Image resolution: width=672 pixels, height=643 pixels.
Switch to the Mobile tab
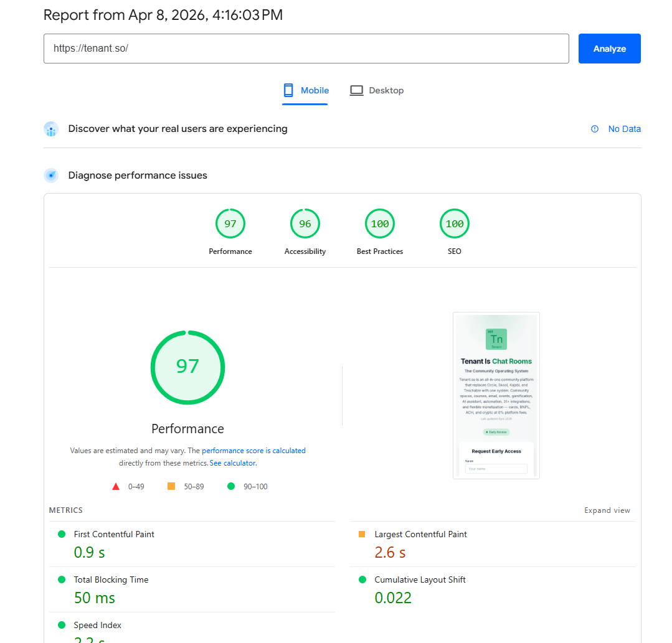(306, 90)
